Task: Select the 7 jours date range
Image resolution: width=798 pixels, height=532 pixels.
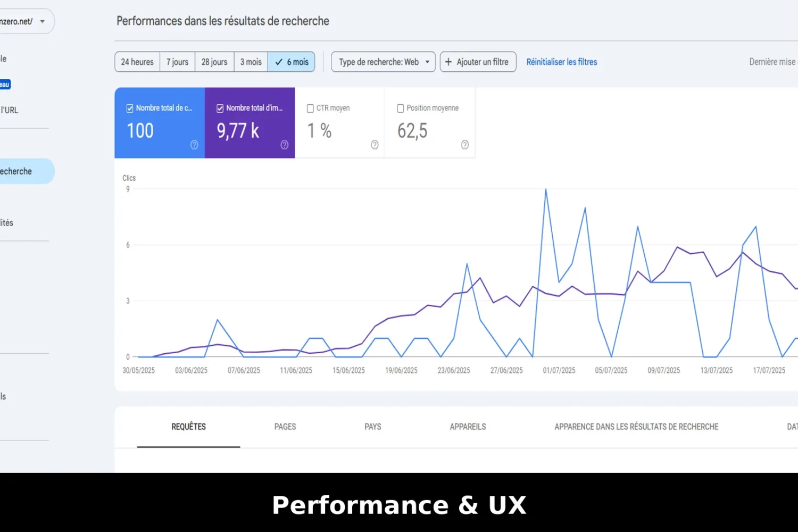Action: 177,62
